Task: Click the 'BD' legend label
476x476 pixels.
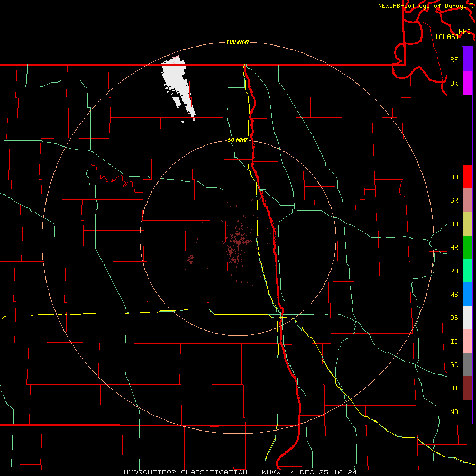Action: [x=454, y=224]
